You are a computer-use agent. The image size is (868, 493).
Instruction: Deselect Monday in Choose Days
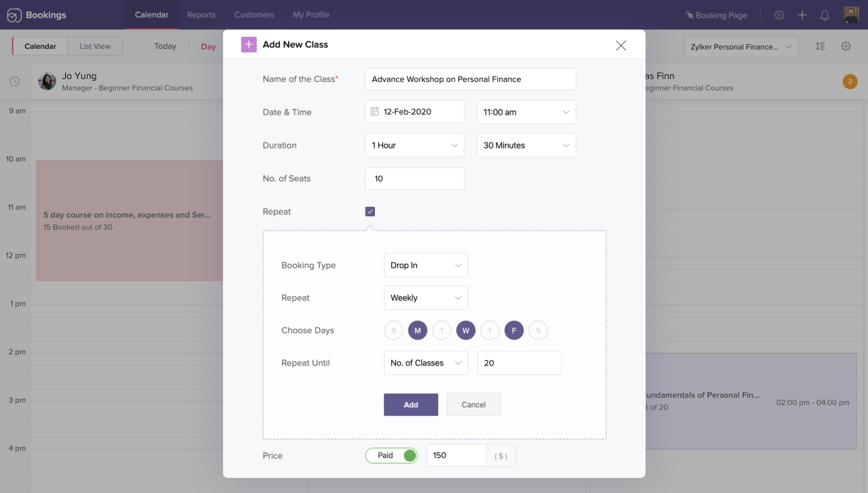click(418, 330)
